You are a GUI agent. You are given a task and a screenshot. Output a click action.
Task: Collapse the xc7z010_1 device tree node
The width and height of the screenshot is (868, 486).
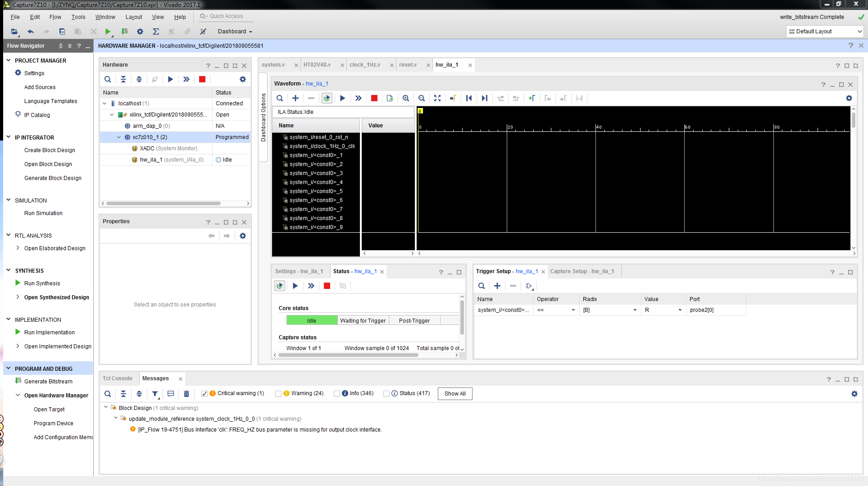tap(119, 137)
